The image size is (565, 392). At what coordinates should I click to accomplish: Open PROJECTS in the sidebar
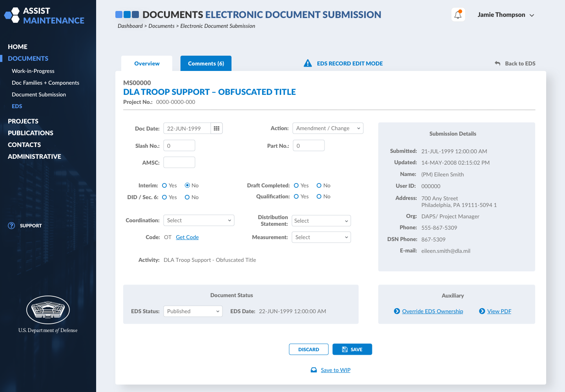point(23,121)
